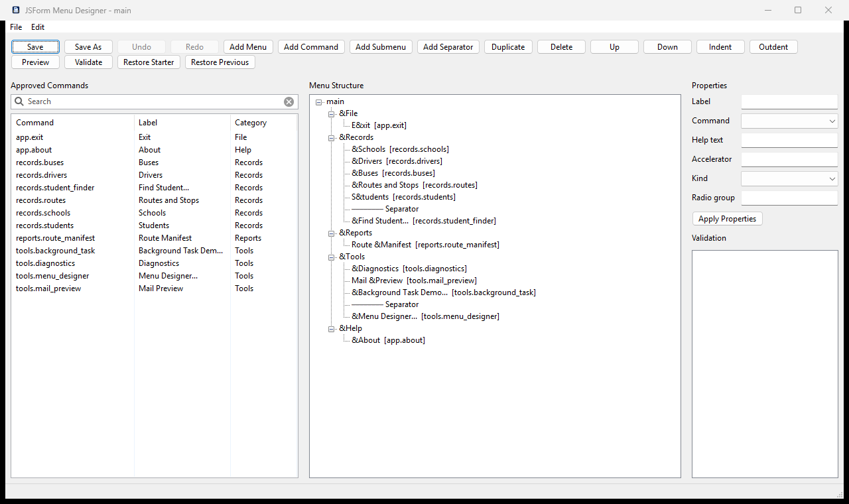849x504 pixels.
Task: Open the Command dropdown in Properties
Action: (x=832, y=121)
